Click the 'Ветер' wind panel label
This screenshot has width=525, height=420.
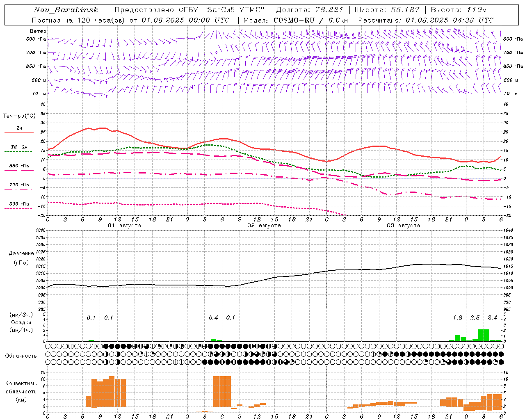(38, 31)
